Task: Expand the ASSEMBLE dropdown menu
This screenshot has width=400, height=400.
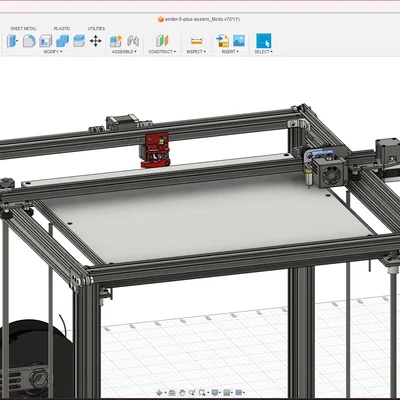Action: click(x=124, y=52)
